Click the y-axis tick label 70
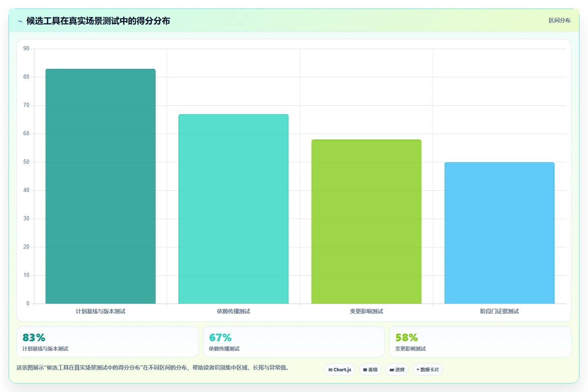The image size is (588, 392). pyautogui.click(x=26, y=105)
